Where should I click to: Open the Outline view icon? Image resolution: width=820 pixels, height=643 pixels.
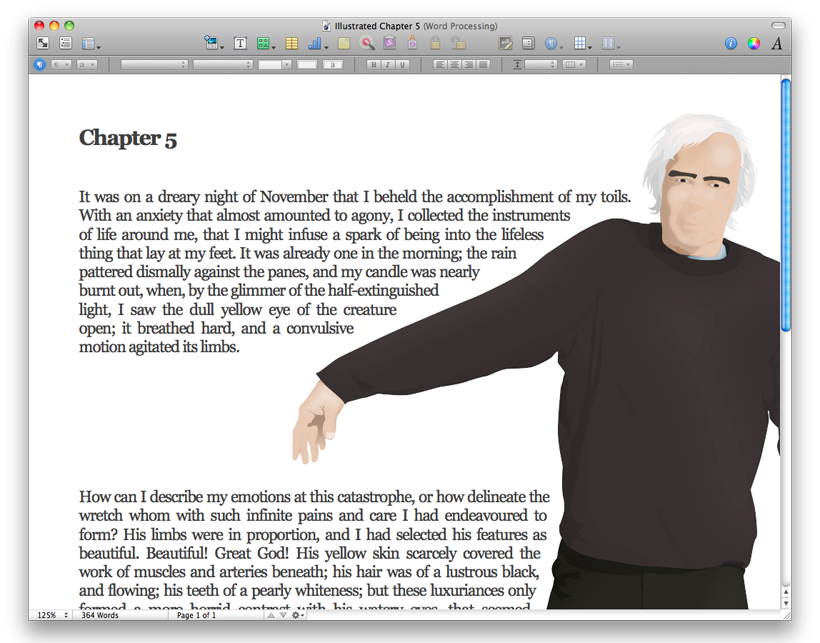click(65, 43)
